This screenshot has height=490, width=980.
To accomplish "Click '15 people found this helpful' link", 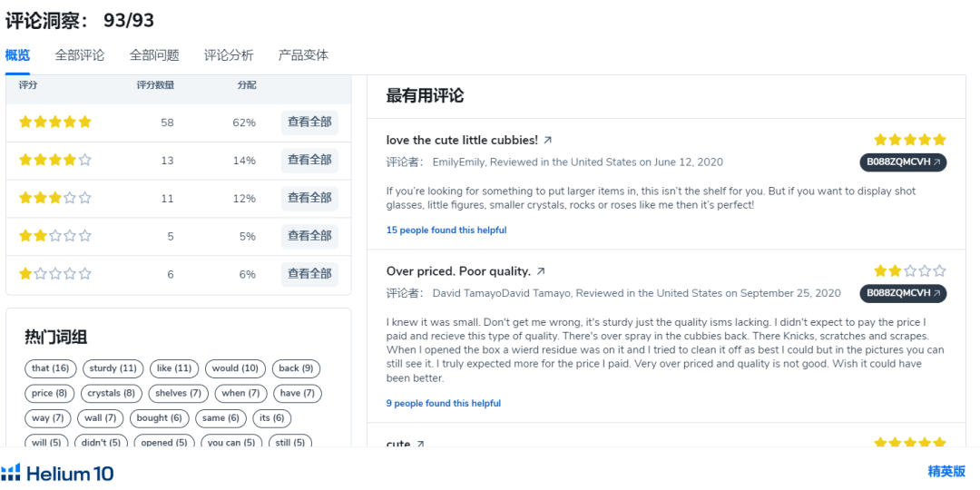I will [446, 230].
